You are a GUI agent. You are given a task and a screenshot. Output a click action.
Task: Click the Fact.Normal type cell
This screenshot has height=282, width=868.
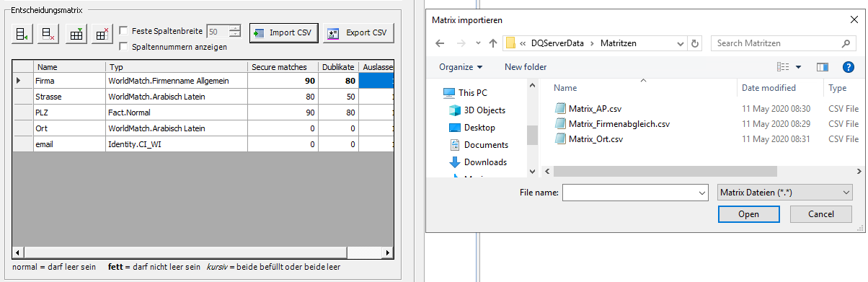[x=177, y=112]
